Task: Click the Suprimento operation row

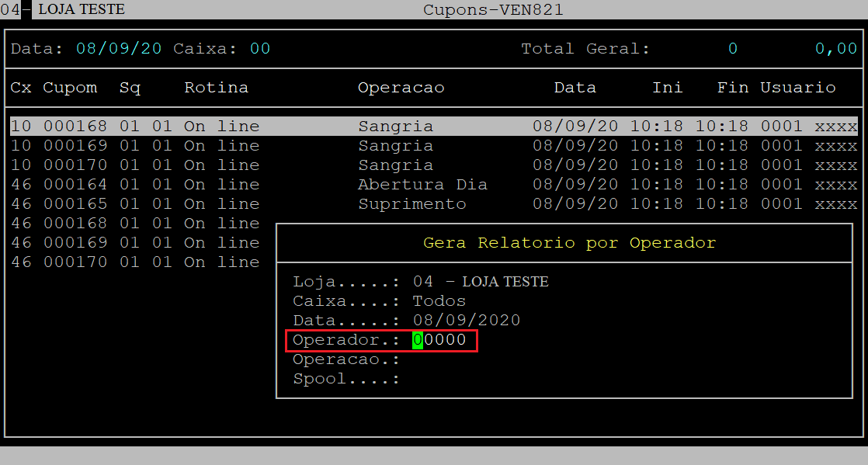Action: (411, 203)
